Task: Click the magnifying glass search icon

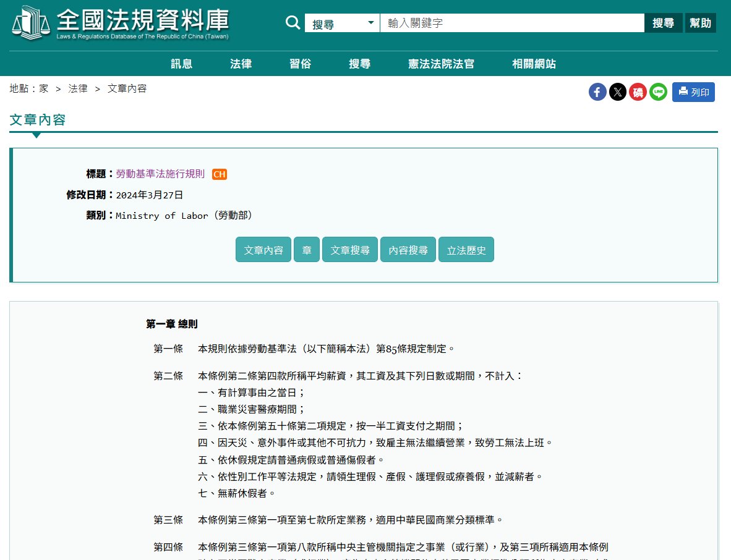Action: click(x=293, y=23)
